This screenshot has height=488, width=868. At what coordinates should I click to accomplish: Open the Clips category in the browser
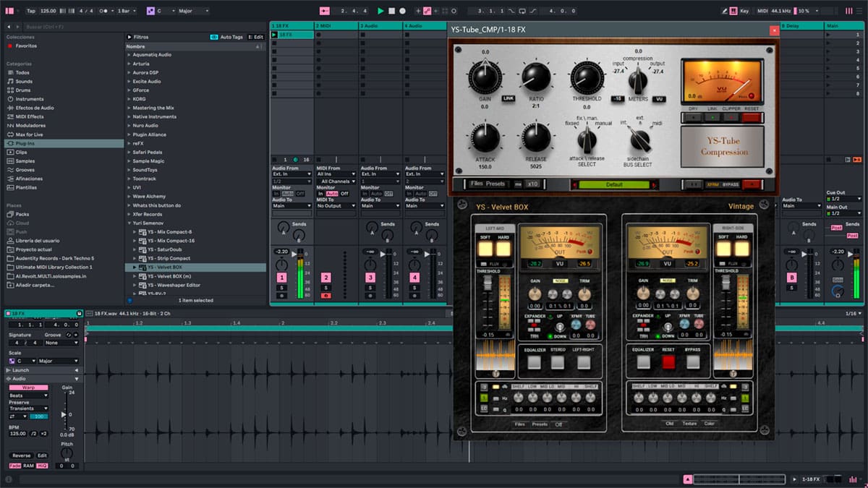pyautogui.click(x=22, y=152)
